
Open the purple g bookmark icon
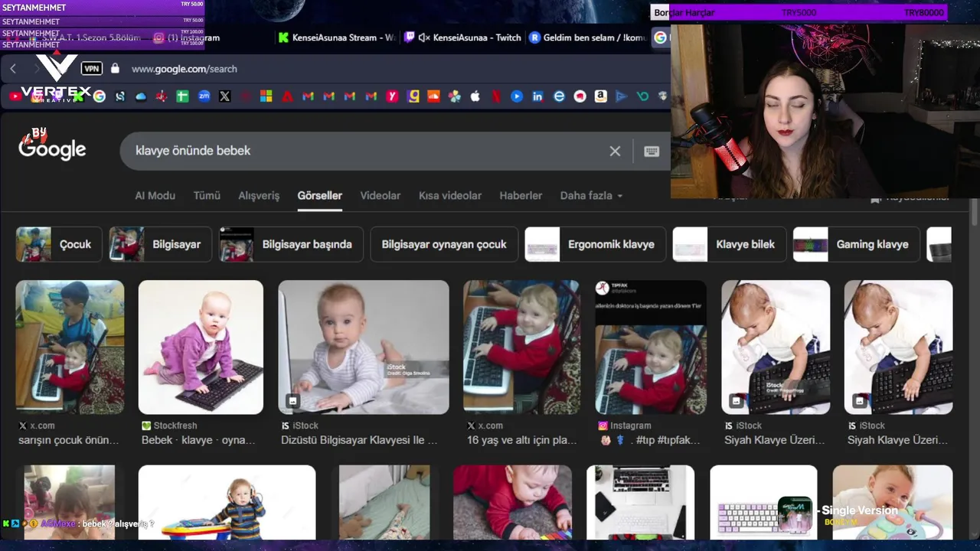point(413,96)
